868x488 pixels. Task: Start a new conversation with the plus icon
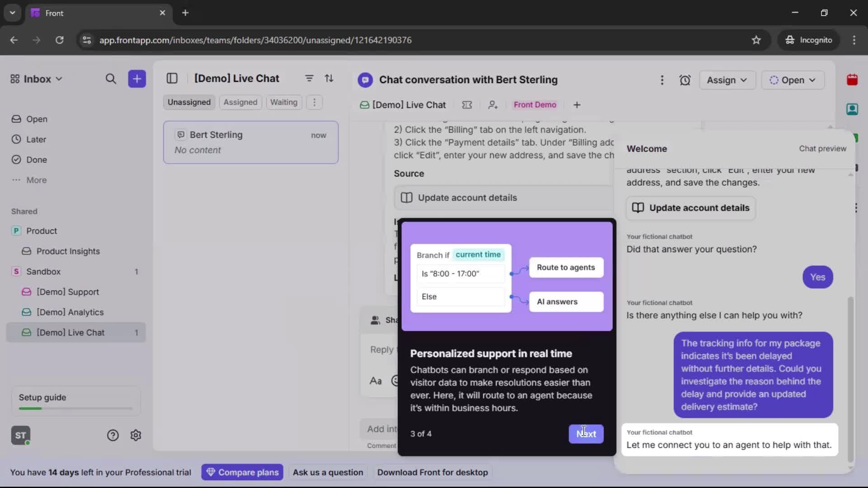(137, 79)
